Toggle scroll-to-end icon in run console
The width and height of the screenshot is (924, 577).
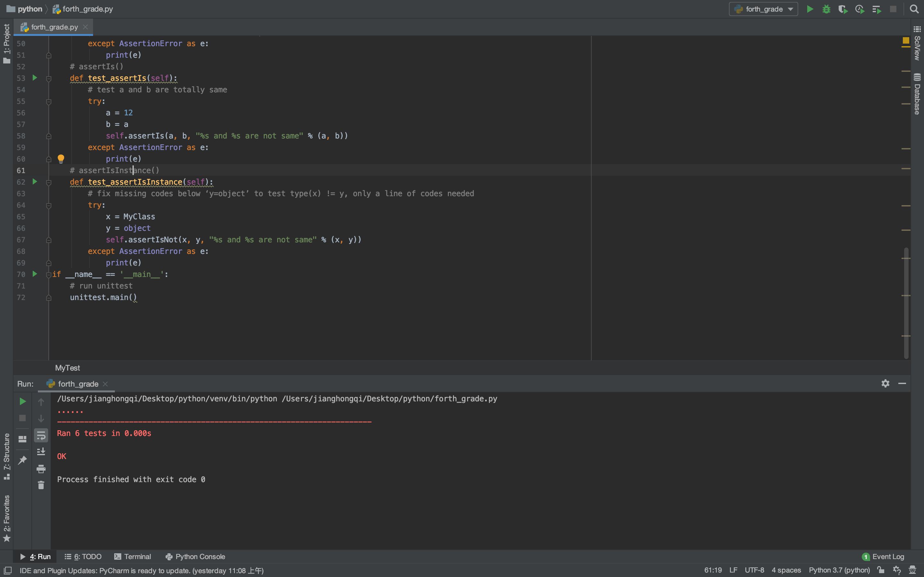(41, 452)
